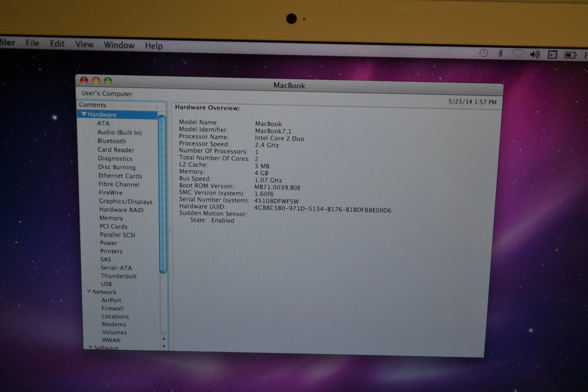This screenshot has width=588, height=392.
Task: Click the volume speaker icon in menu bar
Action: [x=535, y=54]
